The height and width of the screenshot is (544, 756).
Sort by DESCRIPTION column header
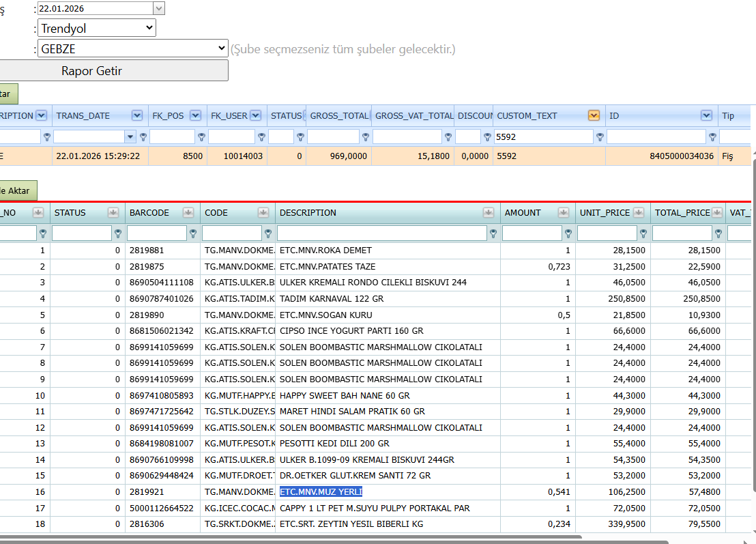point(308,213)
